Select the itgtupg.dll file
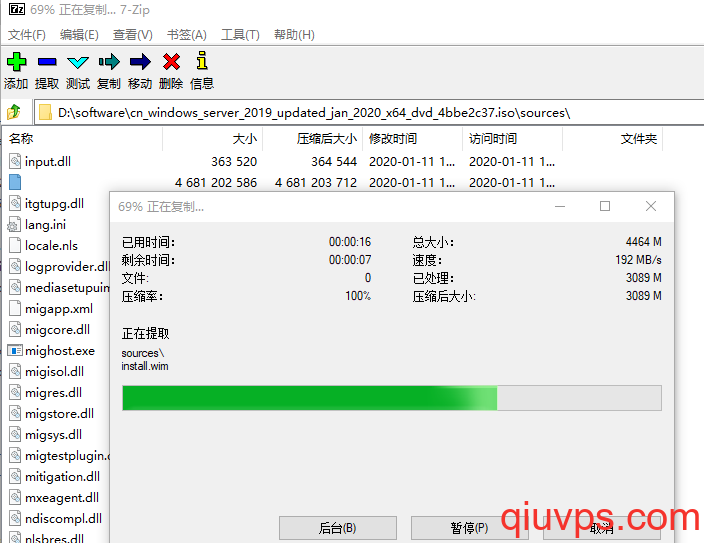 (x=54, y=203)
